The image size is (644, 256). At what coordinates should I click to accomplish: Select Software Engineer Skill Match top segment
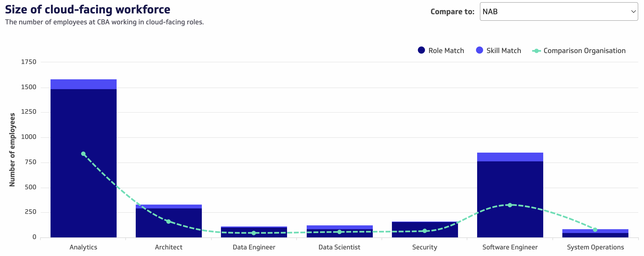click(510, 157)
